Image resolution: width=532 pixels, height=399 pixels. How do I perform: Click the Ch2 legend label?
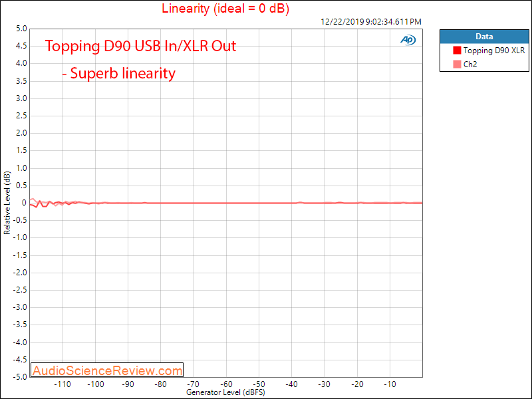[470, 64]
